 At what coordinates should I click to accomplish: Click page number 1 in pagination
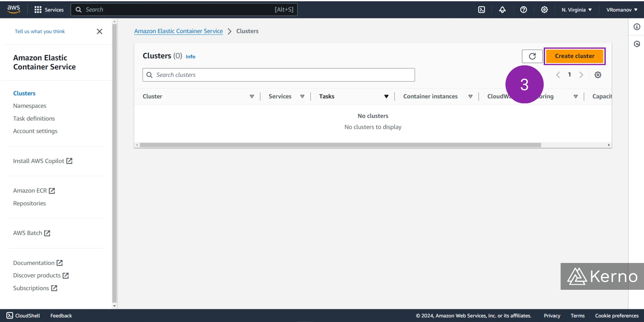click(570, 74)
